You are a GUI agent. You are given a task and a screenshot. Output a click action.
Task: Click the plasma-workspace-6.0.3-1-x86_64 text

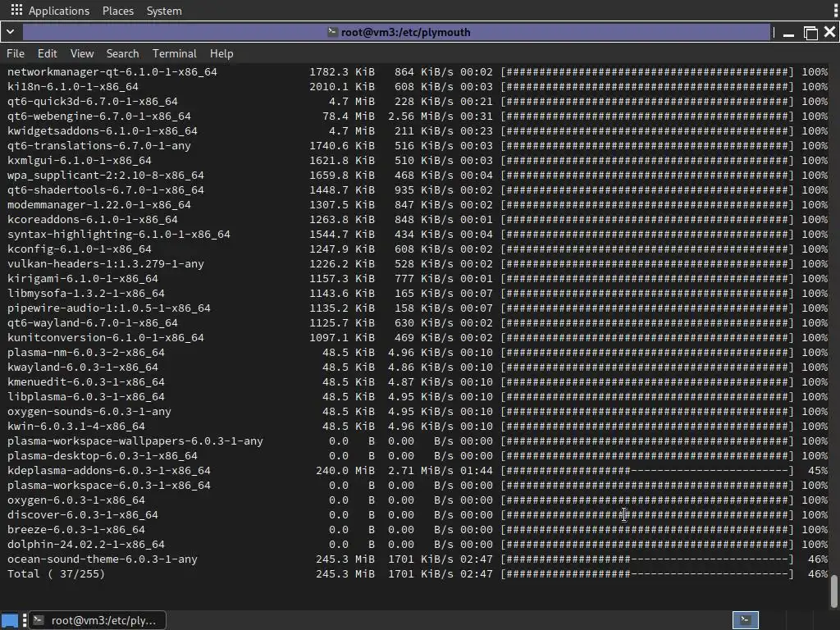pyautogui.click(x=109, y=486)
